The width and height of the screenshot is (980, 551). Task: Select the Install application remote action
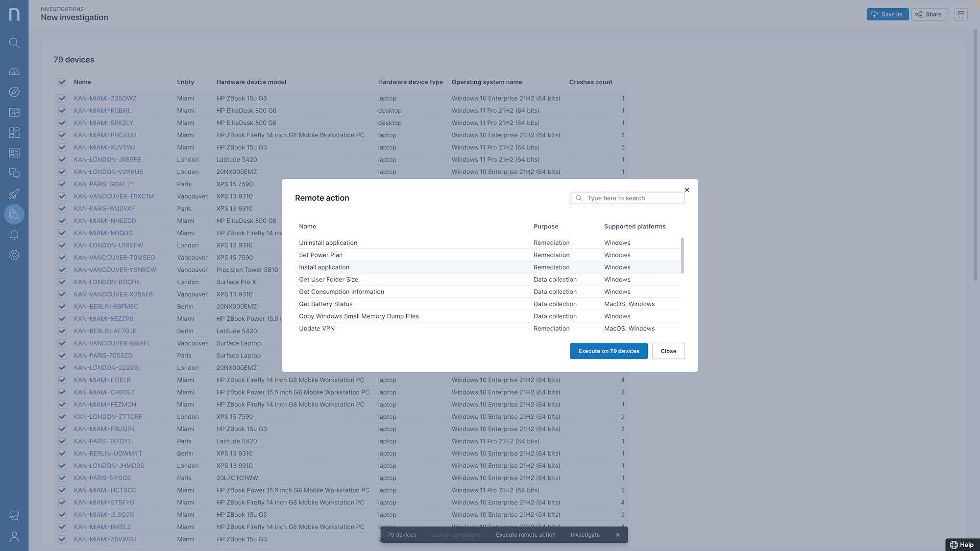324,267
